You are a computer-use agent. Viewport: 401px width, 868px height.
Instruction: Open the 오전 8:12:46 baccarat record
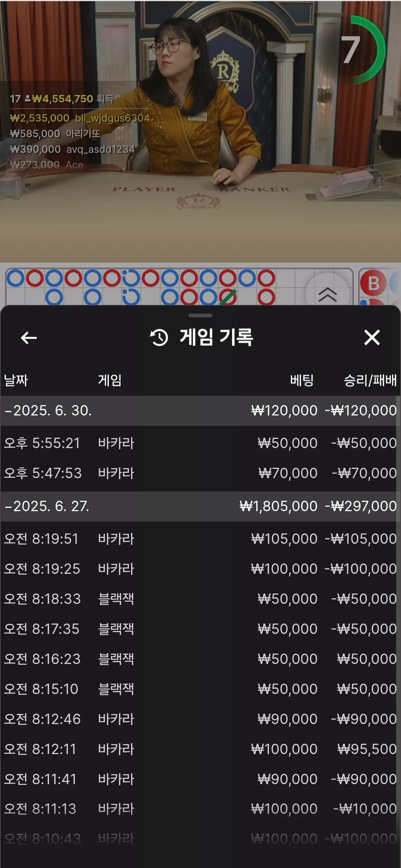200,719
